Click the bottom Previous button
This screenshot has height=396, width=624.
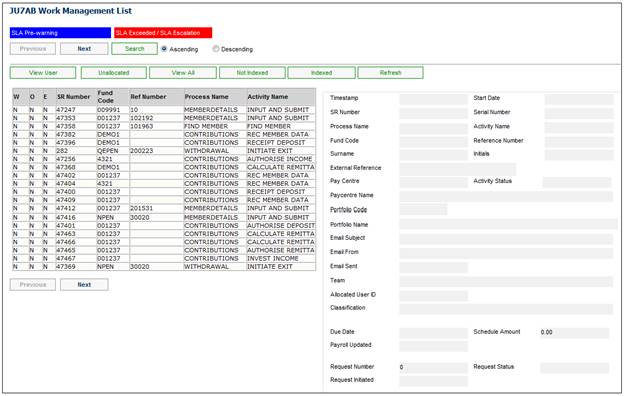(x=33, y=285)
